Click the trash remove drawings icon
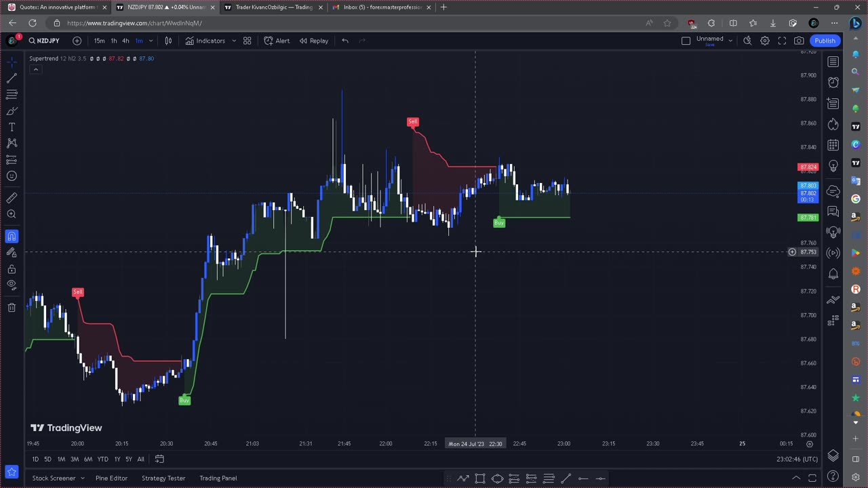This screenshot has height=488, width=868. coord(12,308)
